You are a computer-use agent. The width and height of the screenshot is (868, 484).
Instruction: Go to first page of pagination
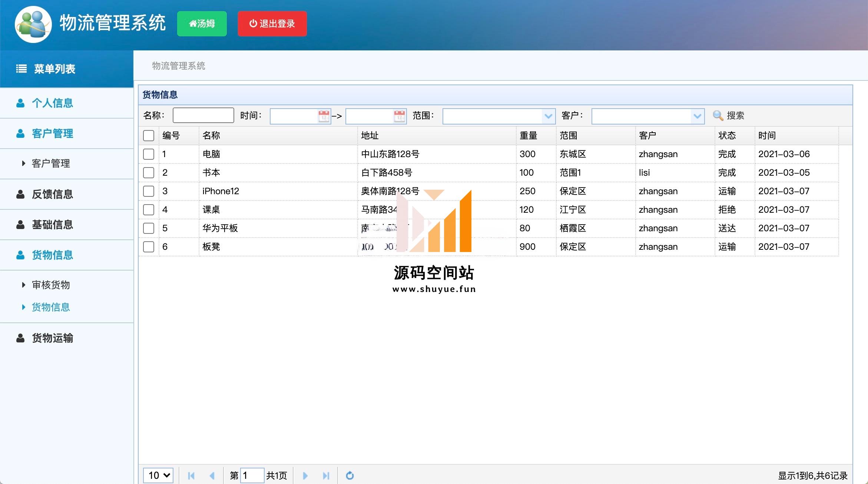tap(191, 475)
